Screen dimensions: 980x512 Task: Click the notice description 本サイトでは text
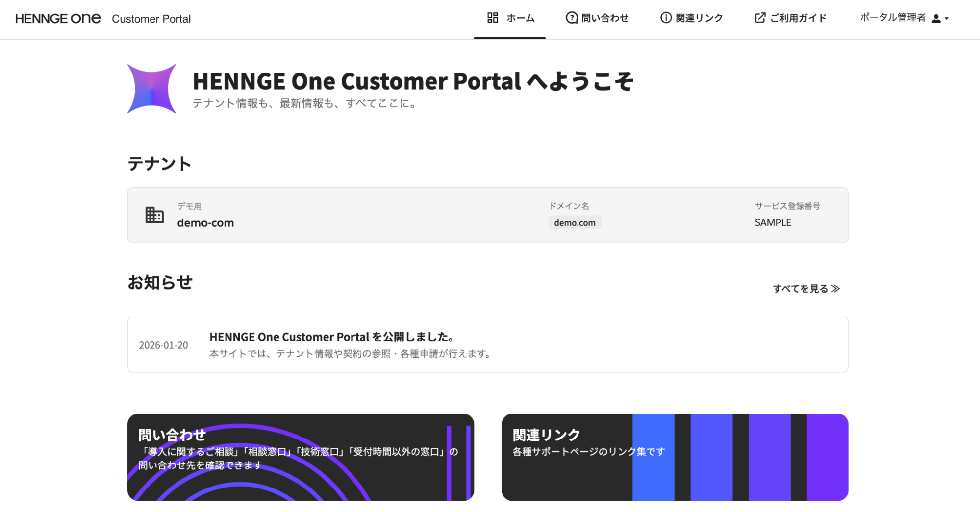(351, 354)
